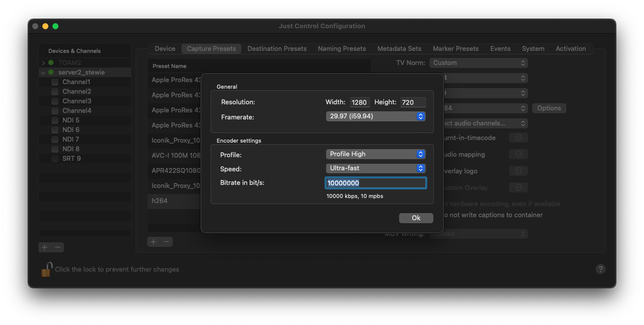Click the Preset Name column header
The image size is (644, 325).
(169, 66)
